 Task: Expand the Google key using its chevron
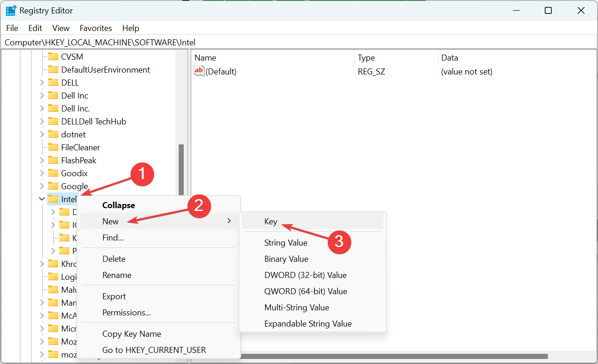point(42,186)
